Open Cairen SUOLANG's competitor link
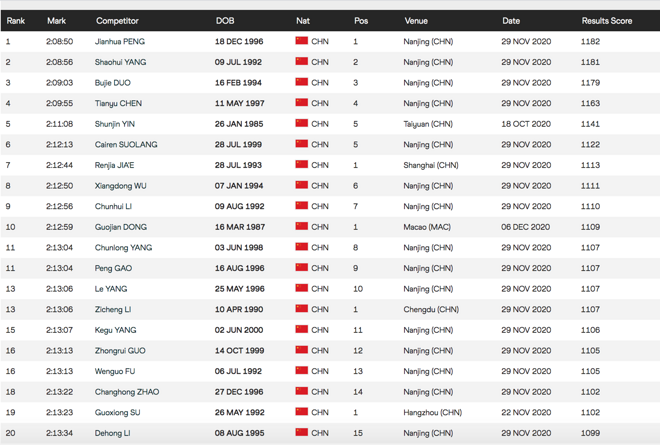Image resolution: width=660 pixels, height=445 pixels. (126, 145)
